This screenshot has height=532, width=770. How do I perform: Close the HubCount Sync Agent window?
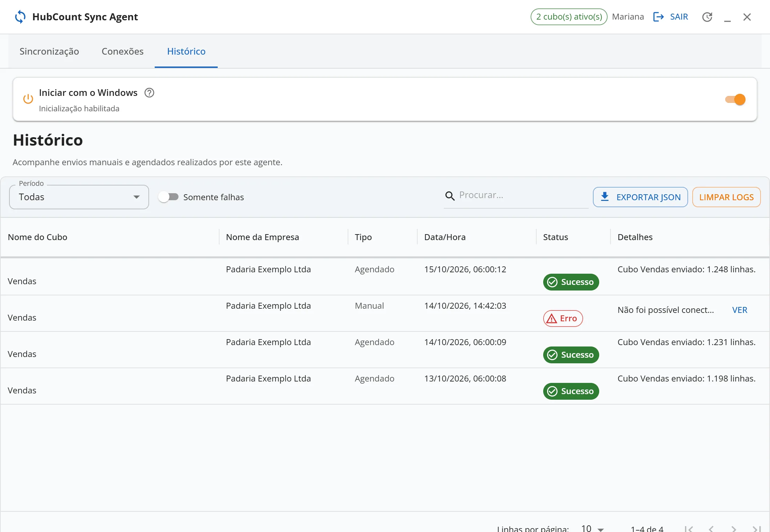(x=747, y=17)
